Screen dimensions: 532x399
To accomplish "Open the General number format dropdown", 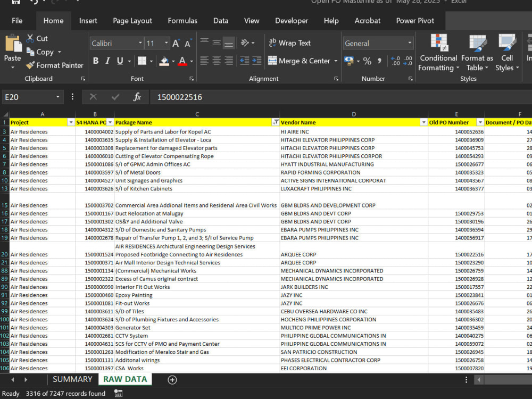I will coord(410,43).
